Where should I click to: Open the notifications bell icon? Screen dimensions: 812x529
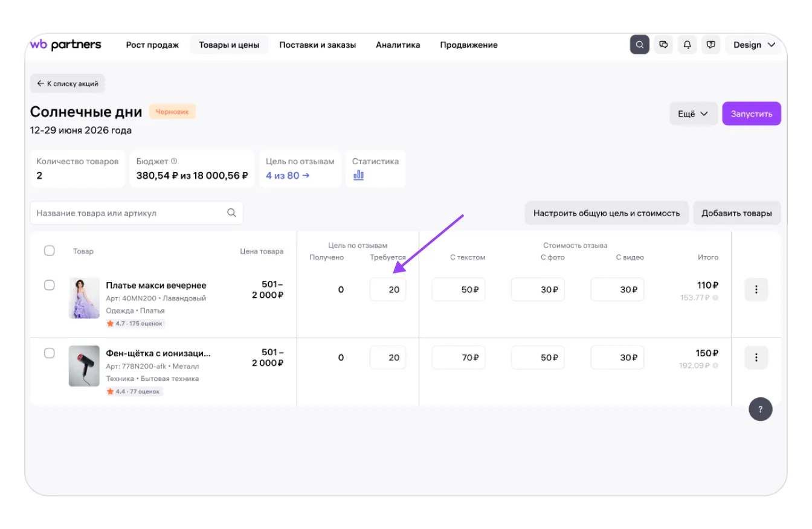pyautogui.click(x=687, y=45)
